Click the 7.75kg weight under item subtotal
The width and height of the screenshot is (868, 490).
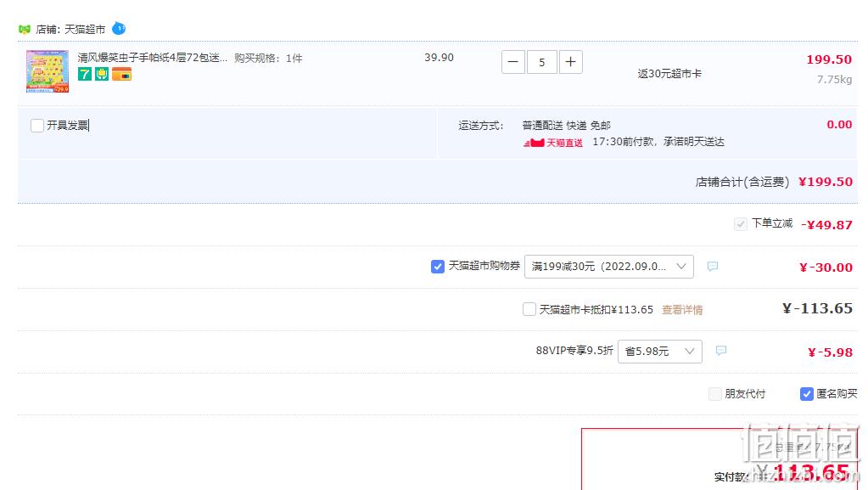[834, 79]
